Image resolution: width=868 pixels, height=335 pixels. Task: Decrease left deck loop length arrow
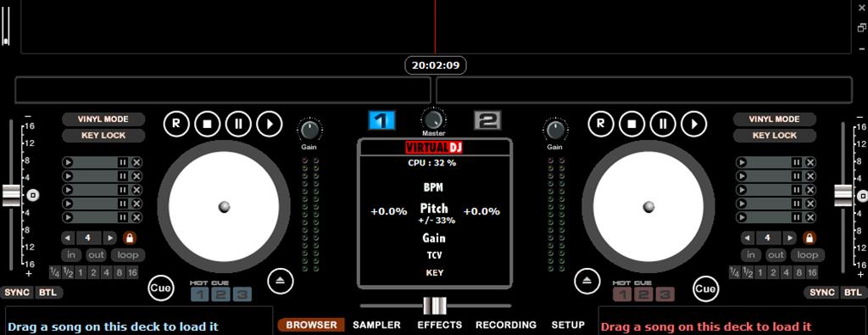tap(68, 238)
